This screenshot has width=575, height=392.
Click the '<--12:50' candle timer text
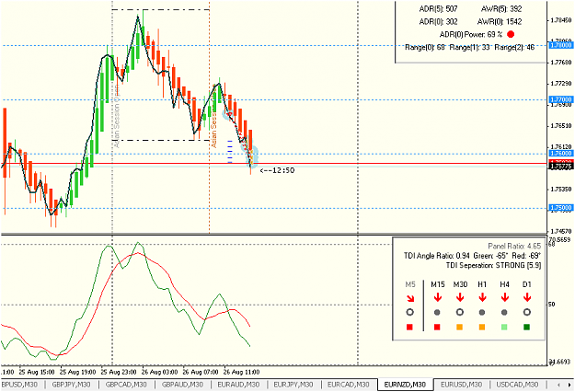(277, 170)
